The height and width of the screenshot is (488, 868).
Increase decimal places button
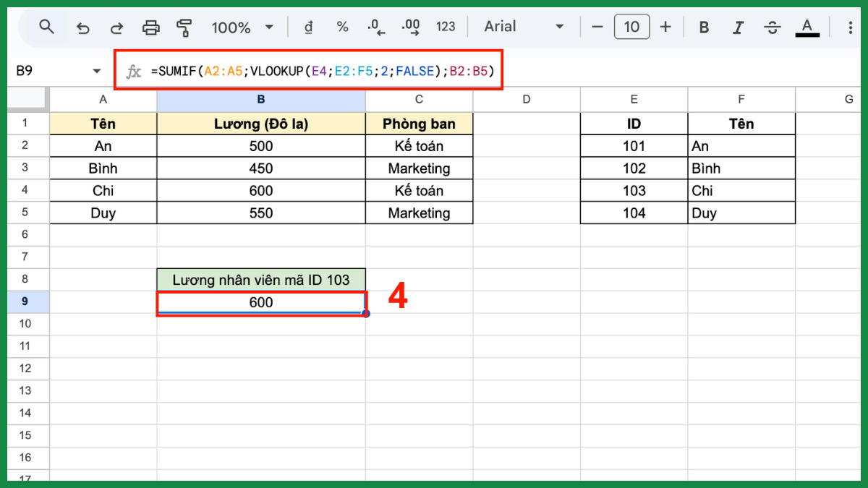pyautogui.click(x=410, y=27)
